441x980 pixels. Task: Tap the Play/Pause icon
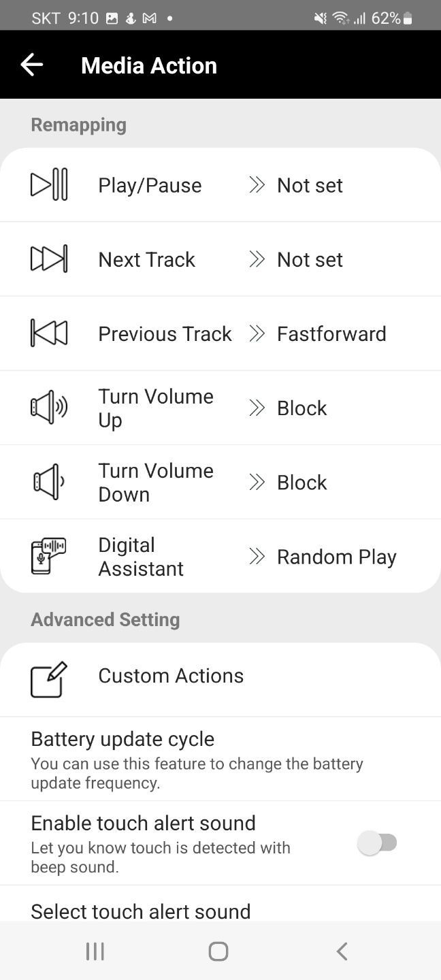pos(49,185)
